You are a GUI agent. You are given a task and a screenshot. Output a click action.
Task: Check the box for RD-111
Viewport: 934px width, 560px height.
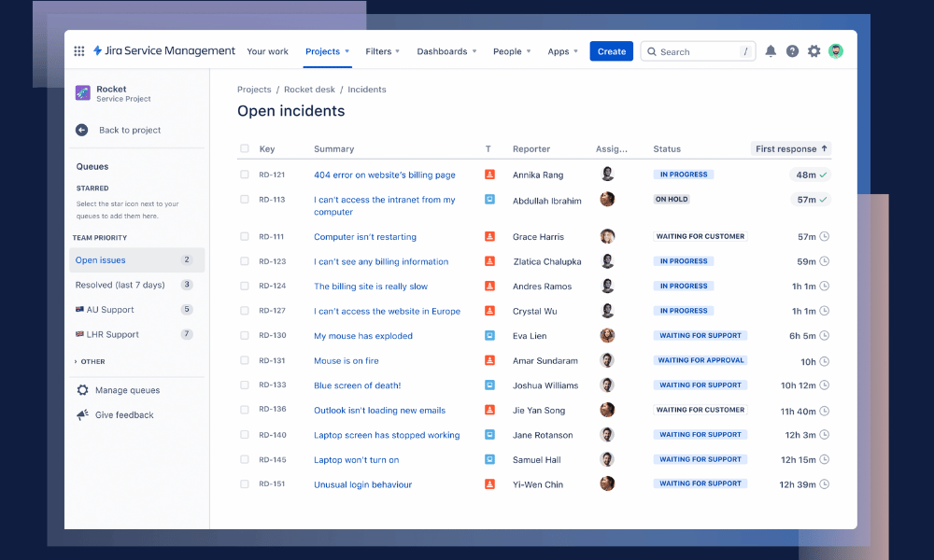coord(244,236)
